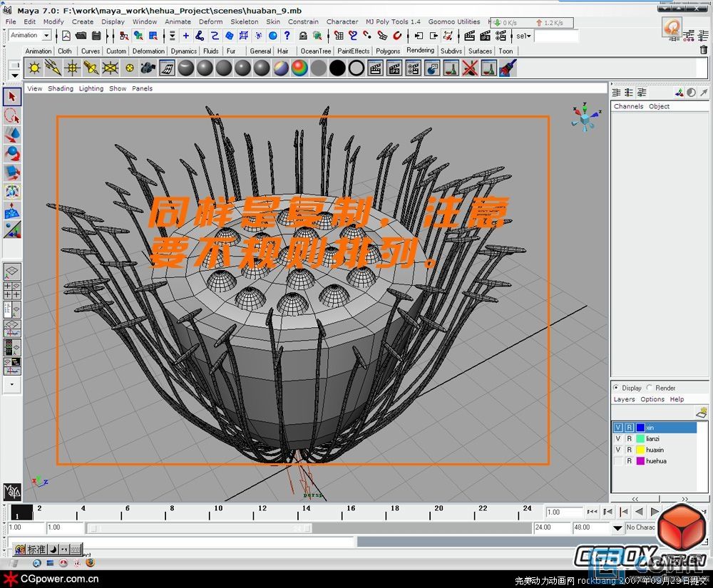The width and height of the screenshot is (713, 588).
Task: Toggle visibility V of lianzi layer
Action: pos(618,438)
